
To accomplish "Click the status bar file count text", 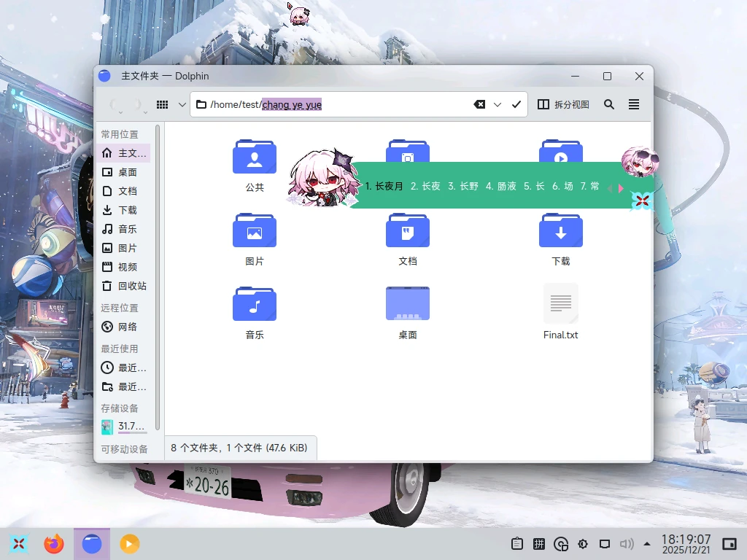I will [x=239, y=448].
